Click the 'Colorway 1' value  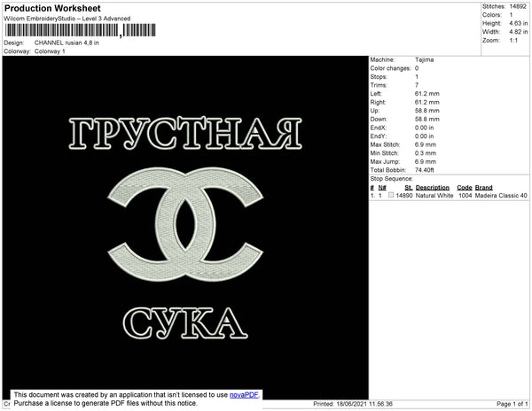point(50,51)
